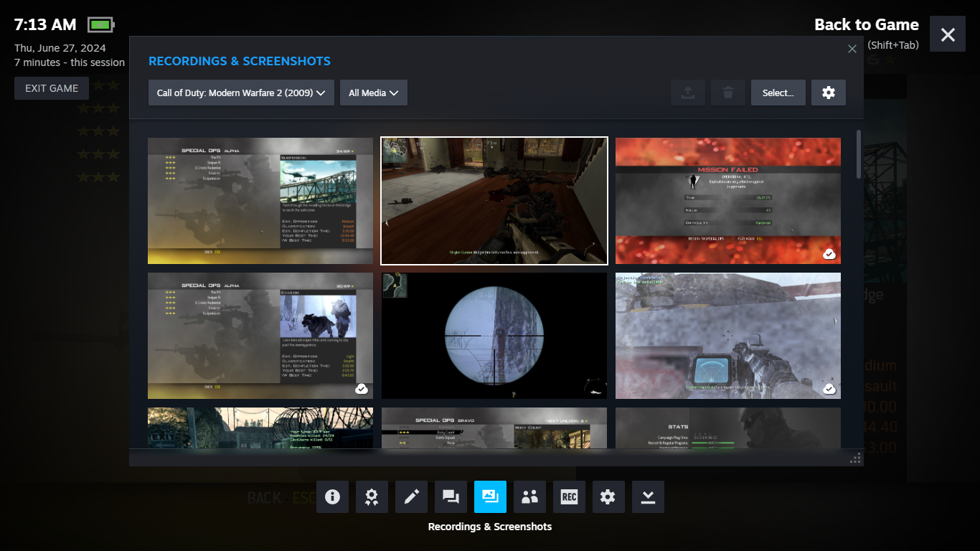Open the wooden-floor room screenshot
This screenshot has width=980, height=551.
pyautogui.click(x=494, y=201)
